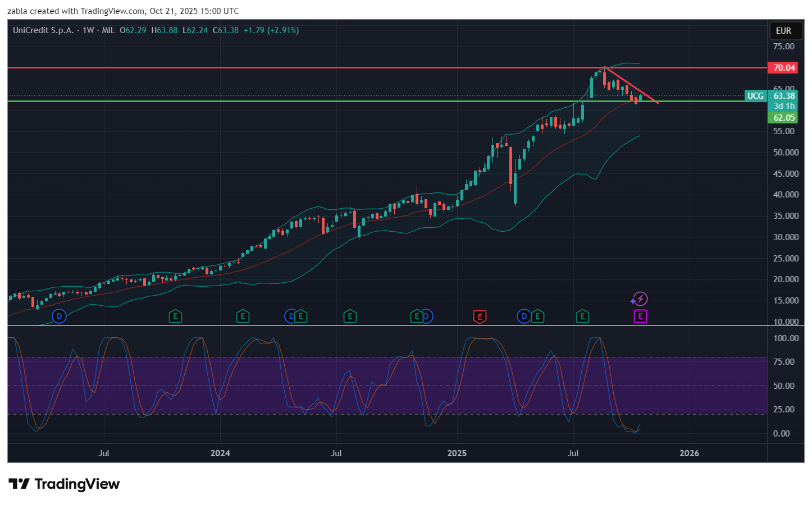The image size is (812, 505).
Task: Click the purple lightning news event icon
Action: coord(640,299)
